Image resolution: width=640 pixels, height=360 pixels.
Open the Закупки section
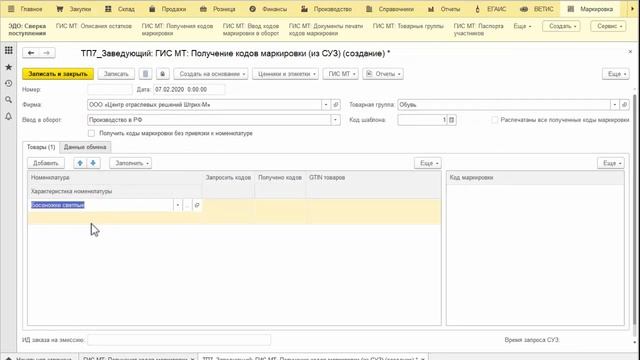coord(74,9)
